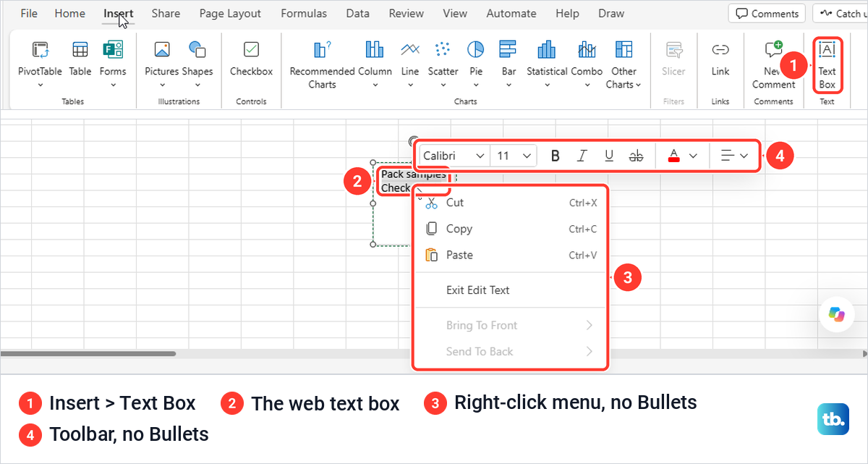The width and height of the screenshot is (868, 464).
Task: Open the Forms ribbon button
Action: 113,62
